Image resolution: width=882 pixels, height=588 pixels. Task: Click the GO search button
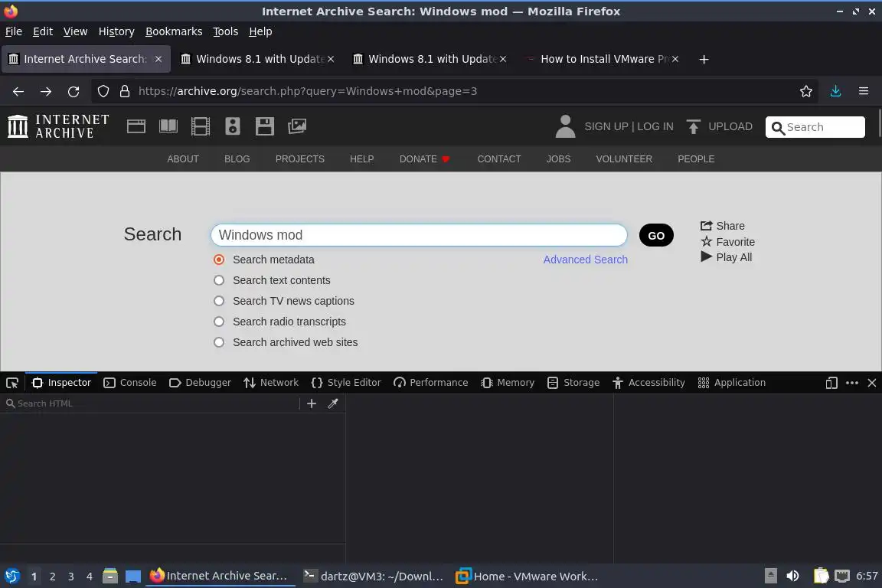656,235
